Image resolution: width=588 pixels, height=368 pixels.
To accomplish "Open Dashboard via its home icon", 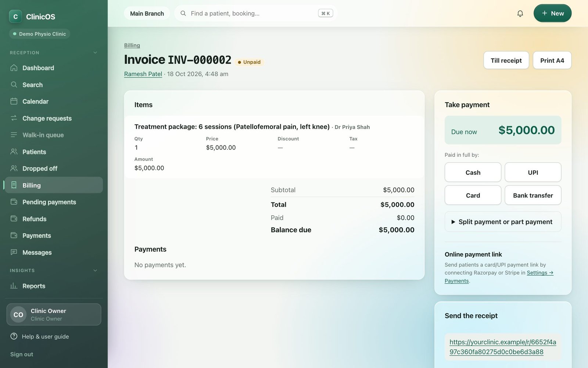I will (14, 68).
